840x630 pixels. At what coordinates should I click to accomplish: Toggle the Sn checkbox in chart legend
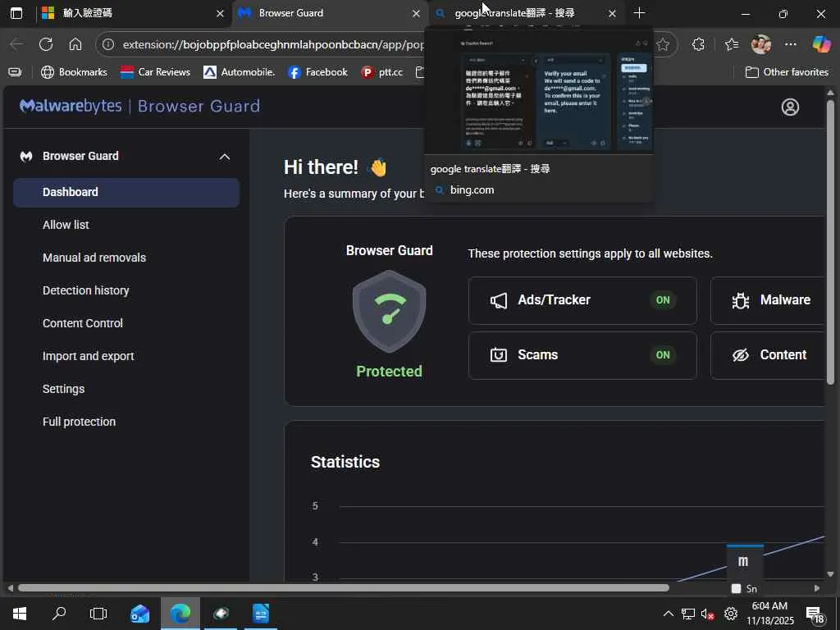click(736, 589)
